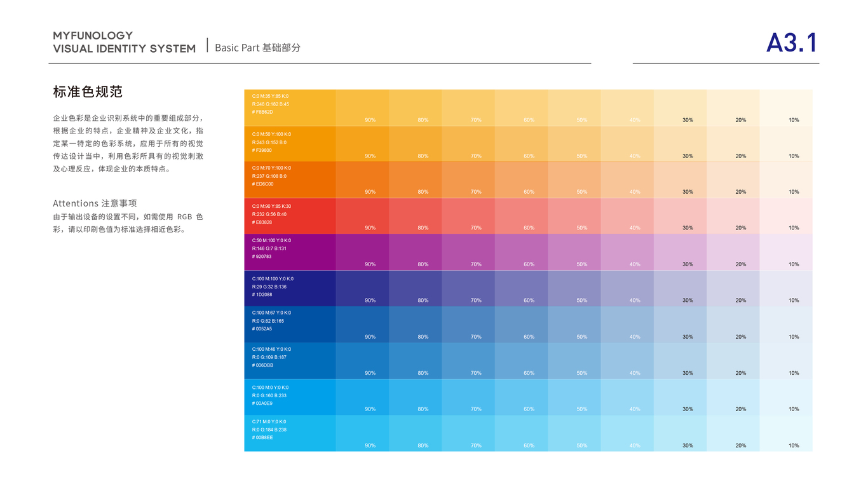Click the VISUAL IDENTITY SYSTEM heading
The width and height of the screenshot is (868, 488).
pyautogui.click(x=125, y=49)
